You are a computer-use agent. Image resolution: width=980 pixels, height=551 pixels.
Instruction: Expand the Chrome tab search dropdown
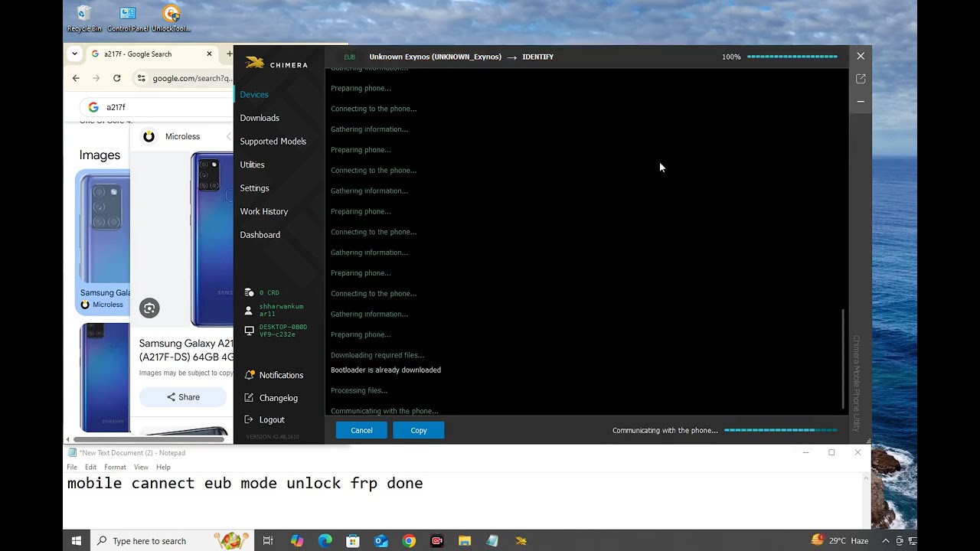coord(74,54)
